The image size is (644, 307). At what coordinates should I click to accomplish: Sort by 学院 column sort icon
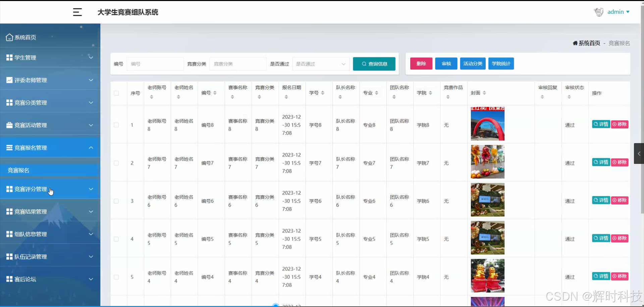pyautogui.click(x=430, y=93)
